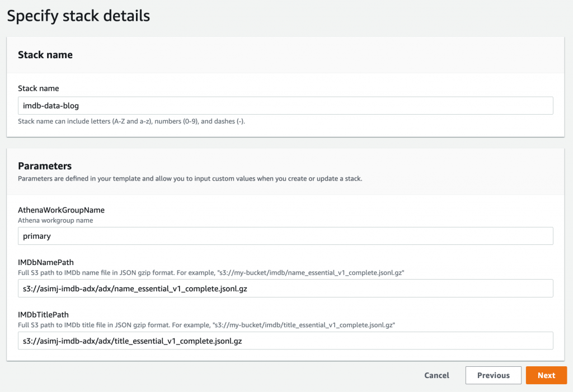
Task: Click the "Parameters" section heading
Action: click(x=45, y=166)
